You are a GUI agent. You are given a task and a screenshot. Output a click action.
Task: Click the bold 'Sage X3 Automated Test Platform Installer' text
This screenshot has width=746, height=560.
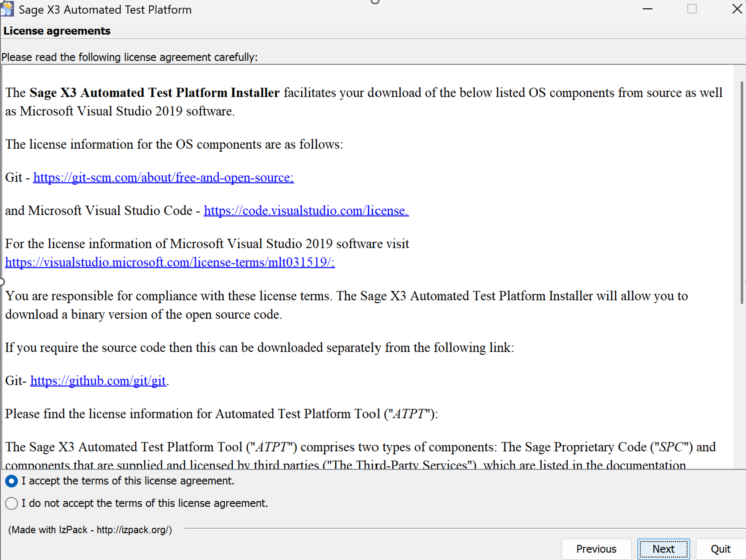tap(154, 93)
